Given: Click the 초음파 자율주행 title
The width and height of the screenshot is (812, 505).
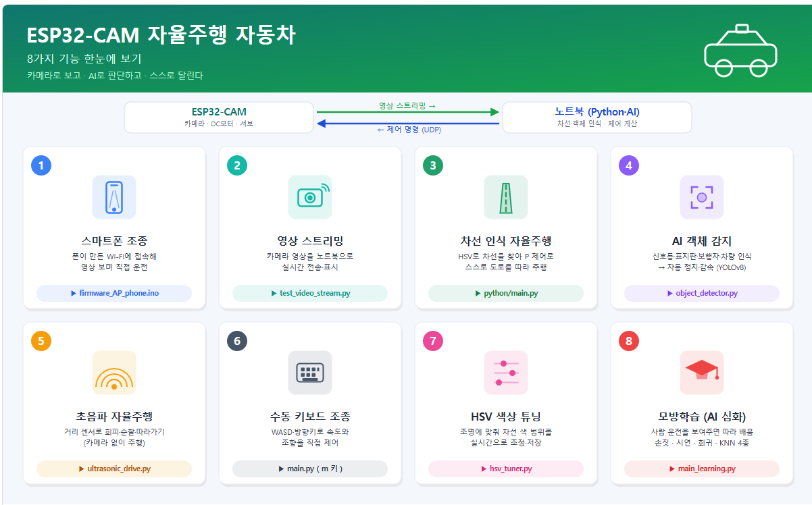Looking at the screenshot, I should click(114, 417).
